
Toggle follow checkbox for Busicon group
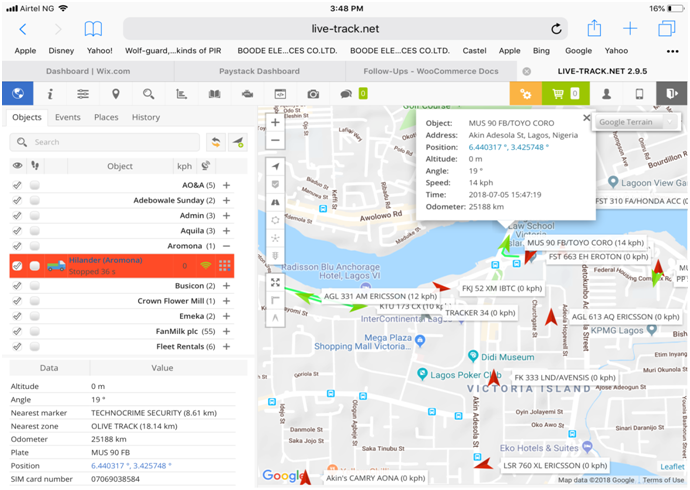35,286
